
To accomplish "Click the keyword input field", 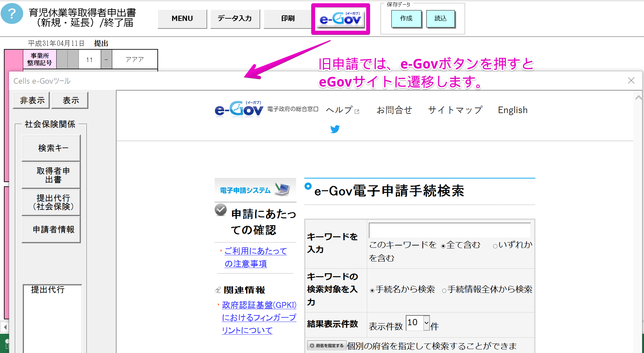I will click(450, 230).
